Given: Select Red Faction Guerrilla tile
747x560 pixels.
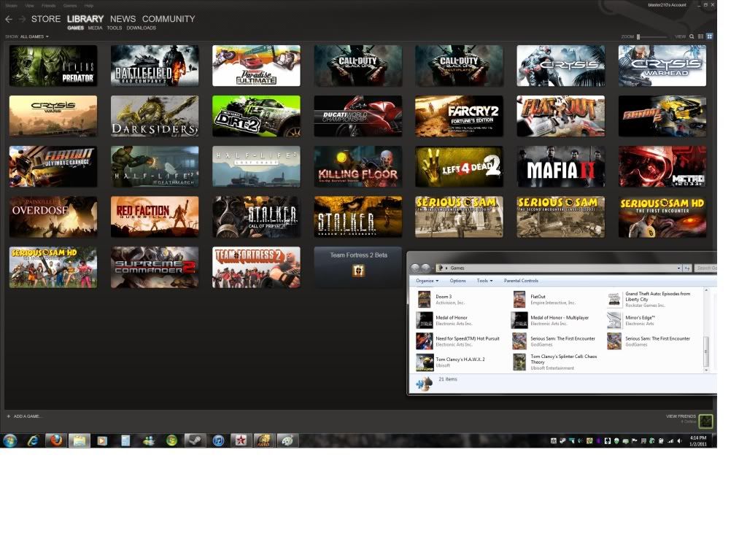Looking at the screenshot, I should coord(155,217).
